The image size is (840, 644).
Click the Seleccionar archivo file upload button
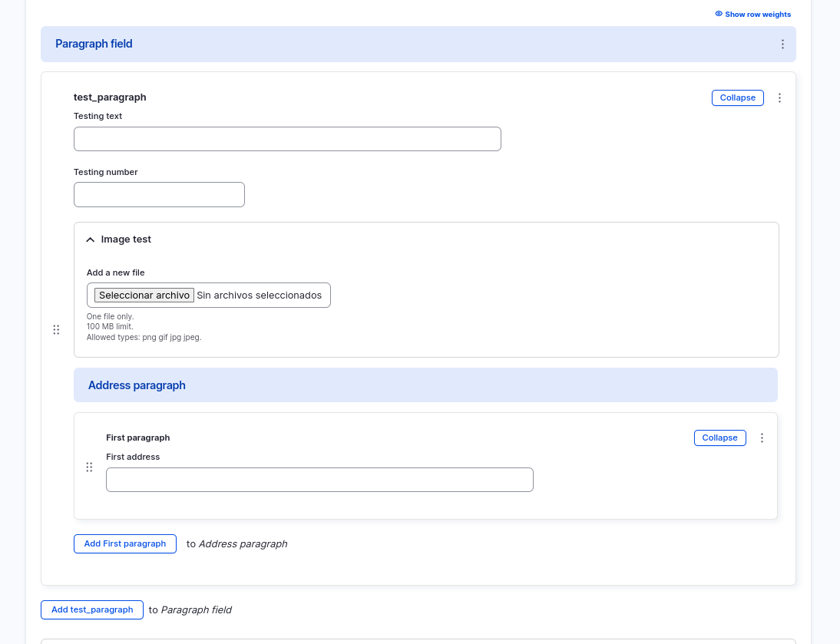tap(144, 295)
